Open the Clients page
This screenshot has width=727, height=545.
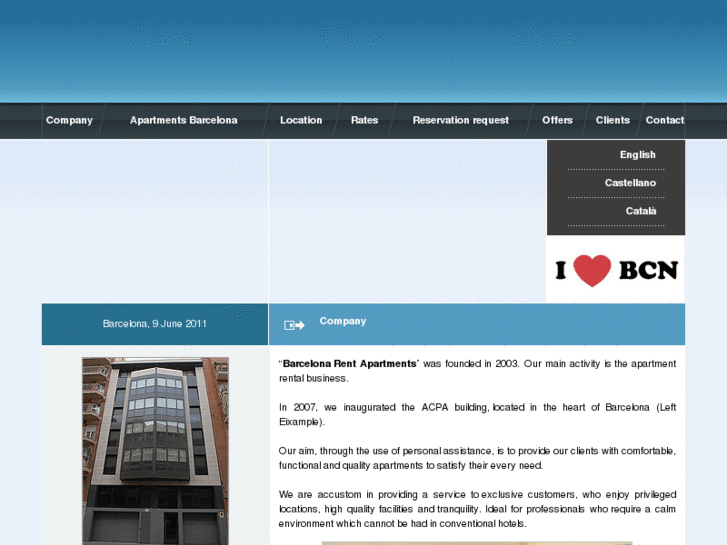(612, 120)
